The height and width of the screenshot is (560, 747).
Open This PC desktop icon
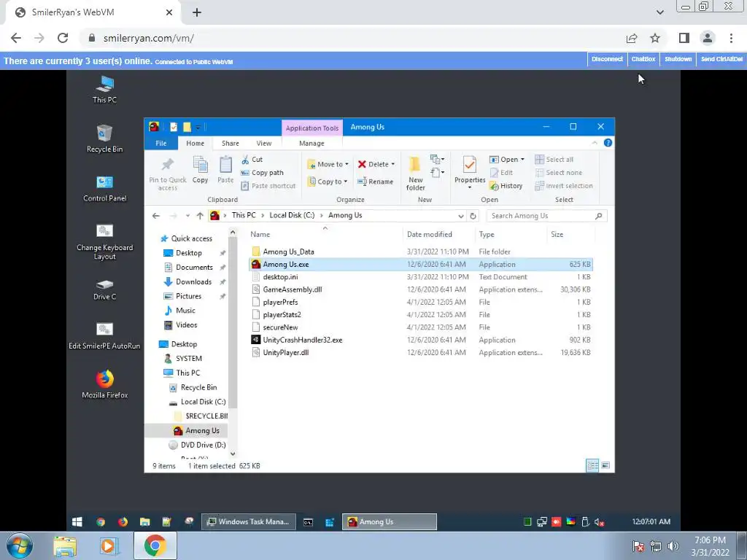104,90
